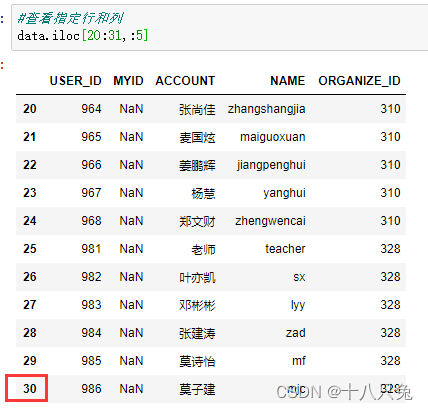The width and height of the screenshot is (428, 410).
Task: Select the ORGANIZE_ID column header
Action: [x=359, y=81]
